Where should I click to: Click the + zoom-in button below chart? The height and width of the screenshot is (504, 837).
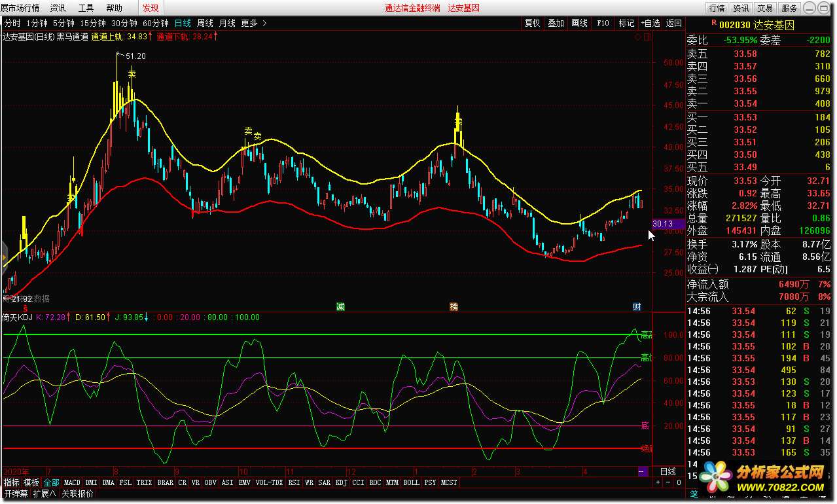coord(658,482)
